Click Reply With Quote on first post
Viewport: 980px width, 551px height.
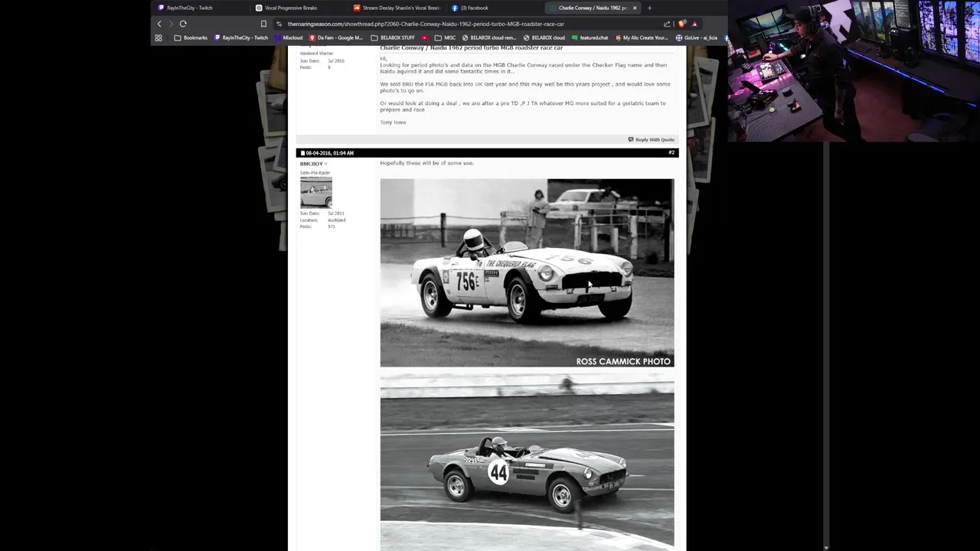click(655, 140)
